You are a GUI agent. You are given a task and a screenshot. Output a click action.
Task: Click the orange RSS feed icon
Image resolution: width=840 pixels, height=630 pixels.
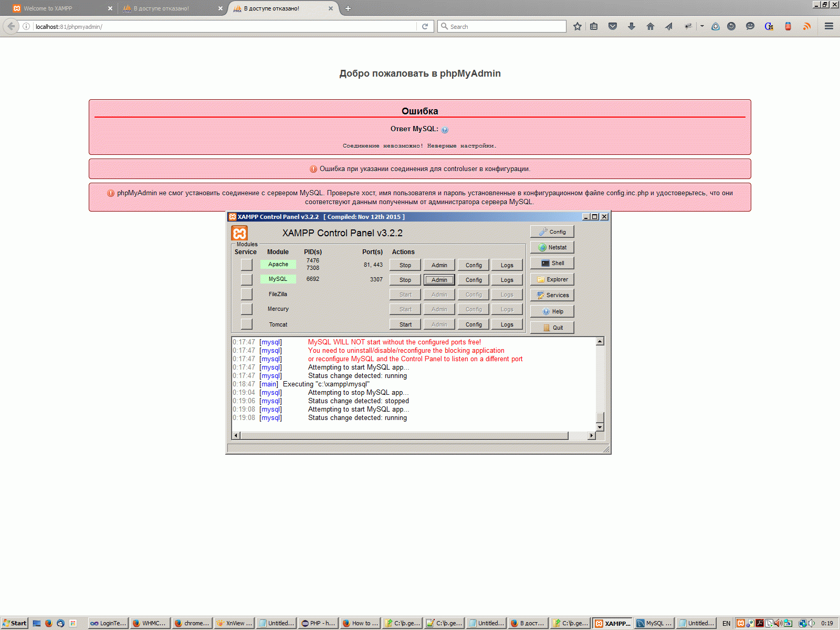point(807,26)
